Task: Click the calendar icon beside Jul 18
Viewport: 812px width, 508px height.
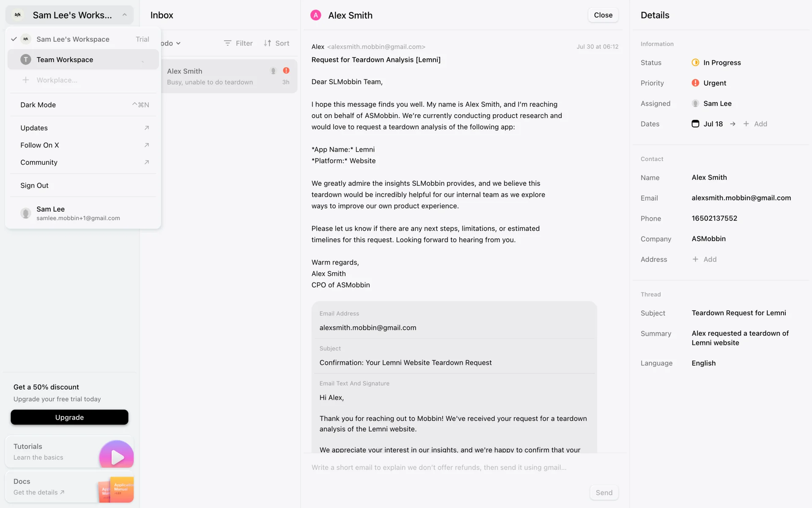Action: click(x=695, y=124)
